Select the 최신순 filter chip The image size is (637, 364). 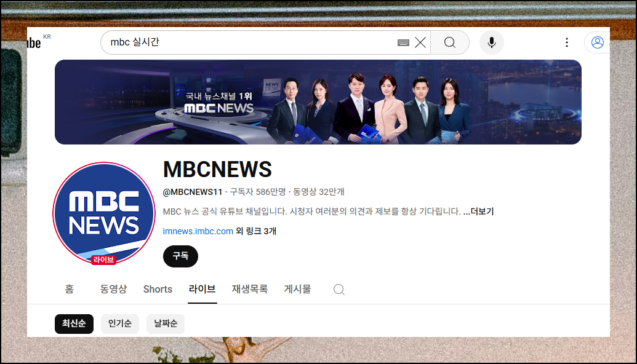(x=74, y=324)
